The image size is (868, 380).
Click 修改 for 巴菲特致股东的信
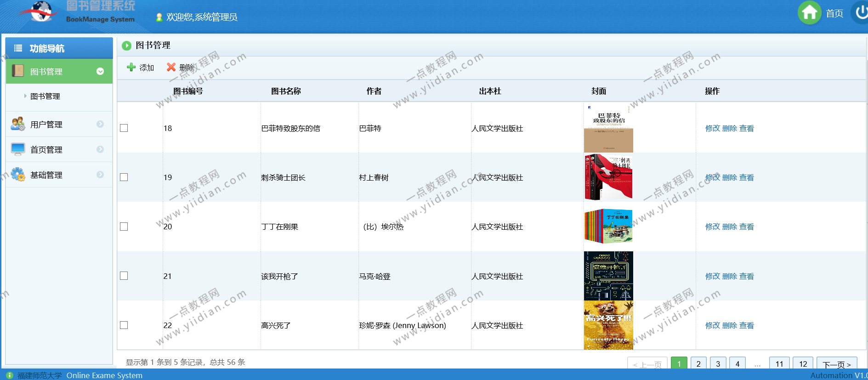[713, 128]
